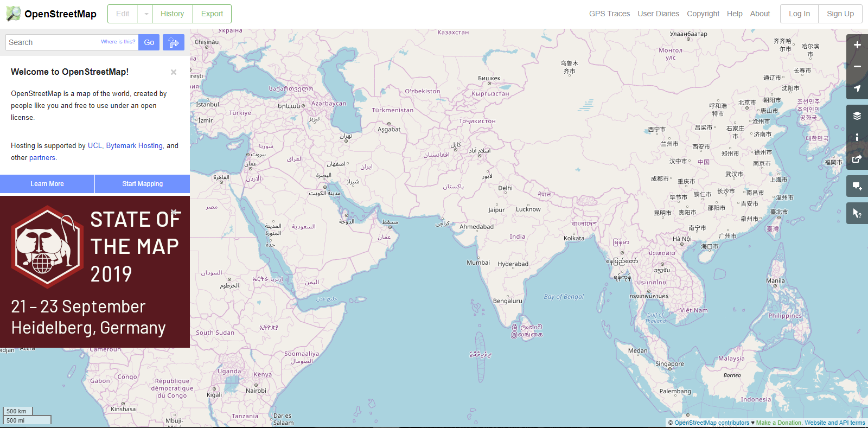Close the State of the Map banner
868x428 pixels.
174,212
